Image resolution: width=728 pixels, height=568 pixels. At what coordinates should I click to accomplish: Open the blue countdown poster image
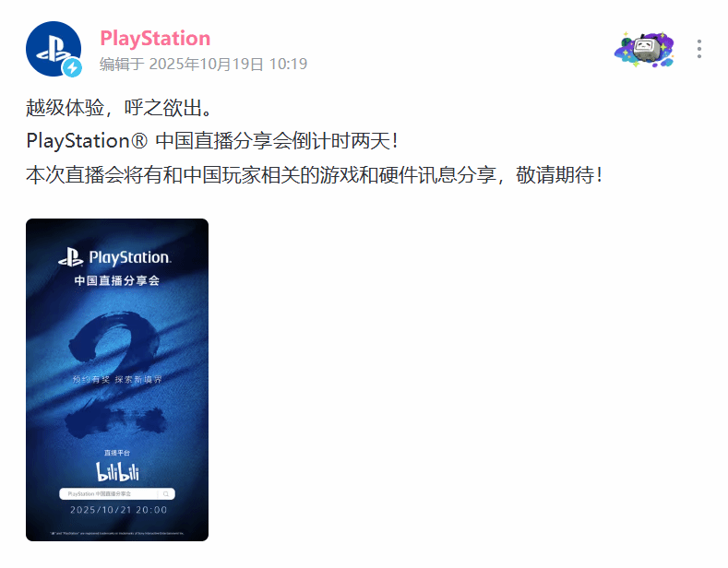pos(117,380)
